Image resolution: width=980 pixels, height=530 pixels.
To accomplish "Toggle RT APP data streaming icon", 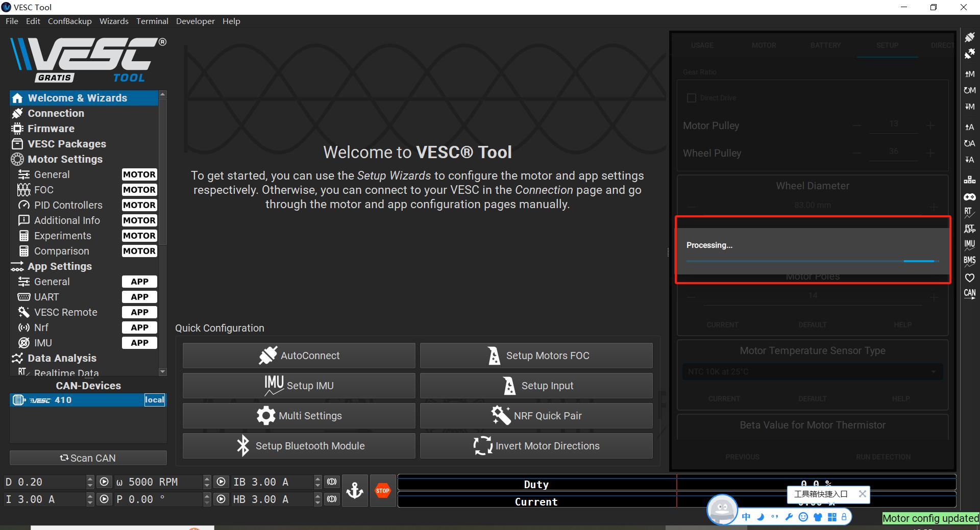I will point(969,229).
